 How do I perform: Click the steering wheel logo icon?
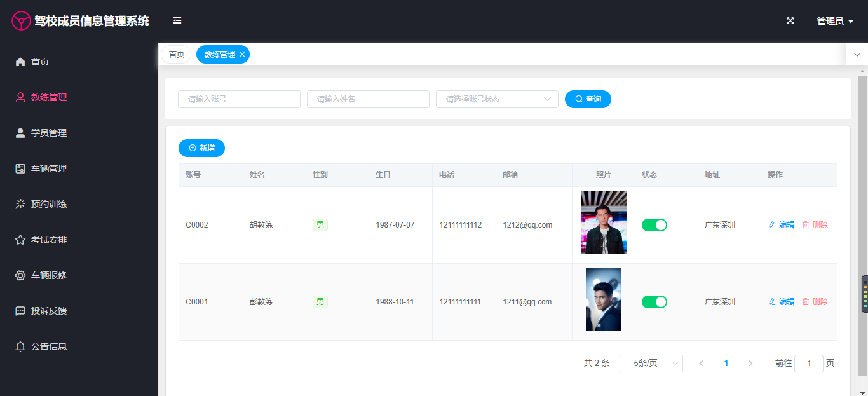21,21
